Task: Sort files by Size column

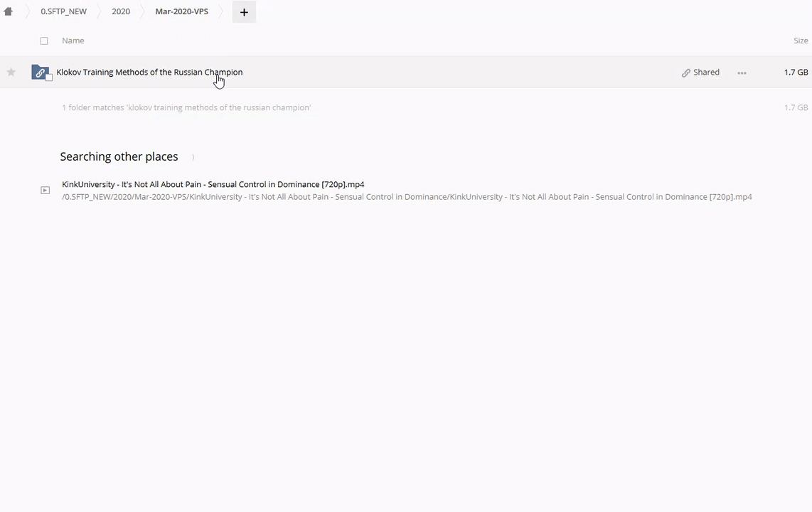Action: (x=801, y=41)
